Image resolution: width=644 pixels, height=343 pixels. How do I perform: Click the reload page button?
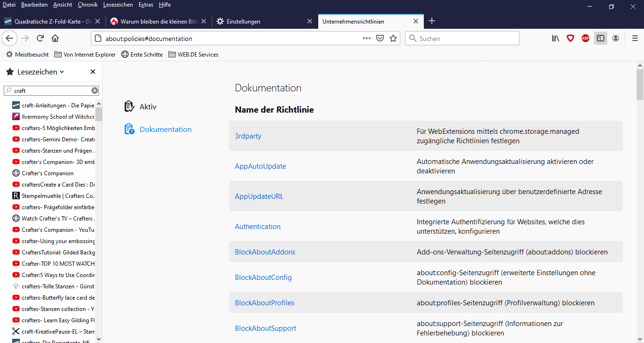click(x=41, y=39)
